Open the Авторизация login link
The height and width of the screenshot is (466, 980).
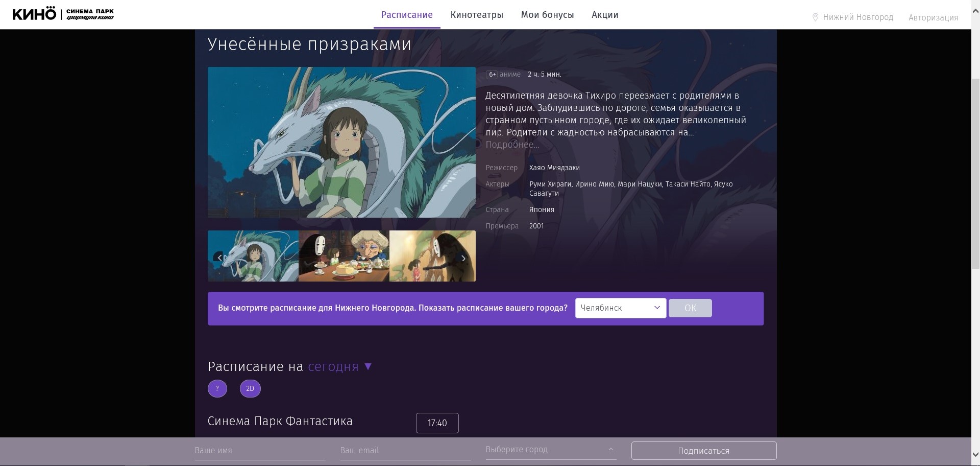(x=933, y=17)
